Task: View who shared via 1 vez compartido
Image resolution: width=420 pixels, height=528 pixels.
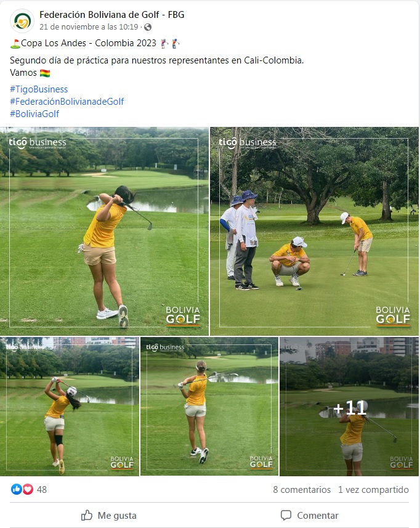Action: tap(373, 490)
